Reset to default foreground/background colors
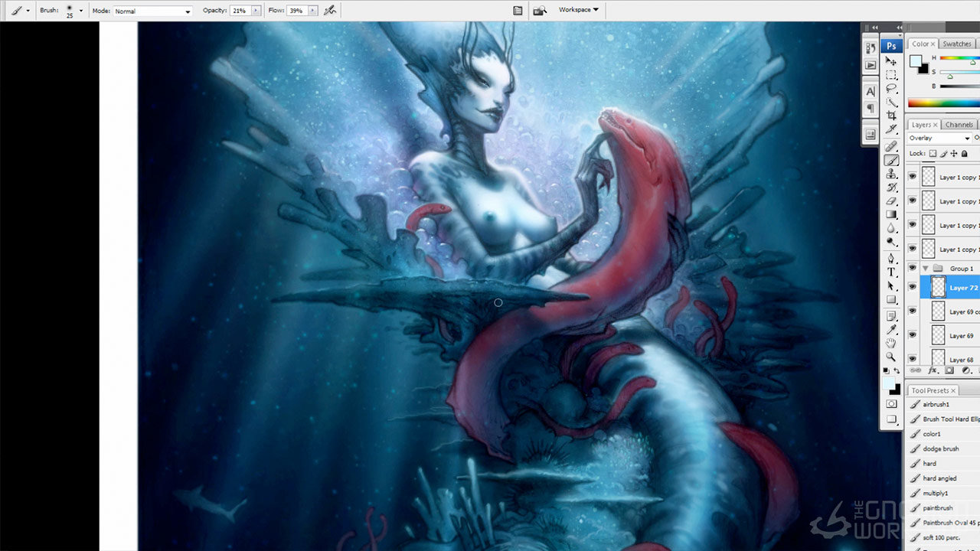980x551 pixels. 887,371
